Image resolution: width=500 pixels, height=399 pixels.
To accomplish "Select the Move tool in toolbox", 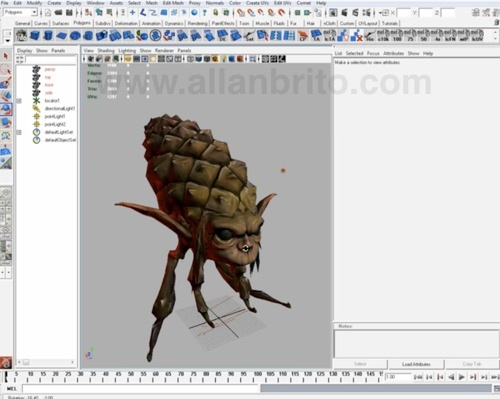I will point(6,96).
